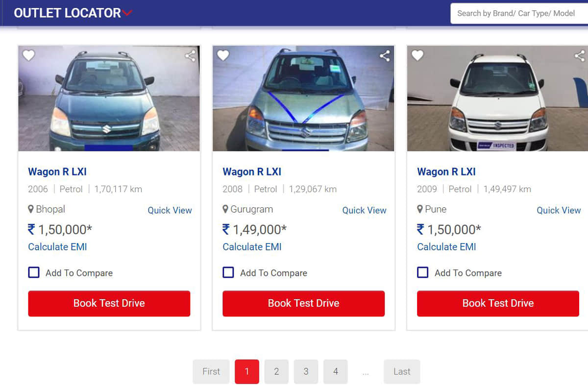Click Calculate EMI on the Pune listing
Viewport: 588px width, 392px height.
tap(446, 247)
